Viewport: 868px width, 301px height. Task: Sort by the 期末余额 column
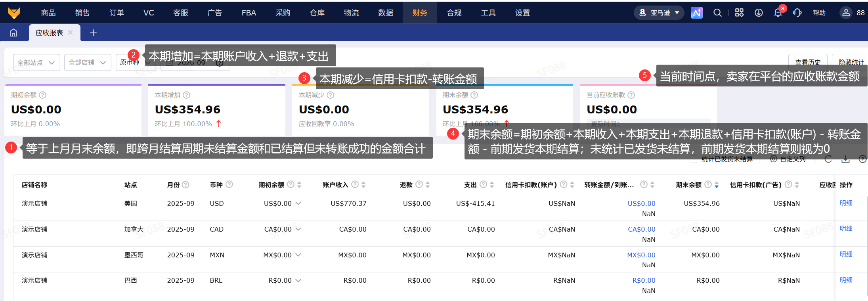click(717, 184)
